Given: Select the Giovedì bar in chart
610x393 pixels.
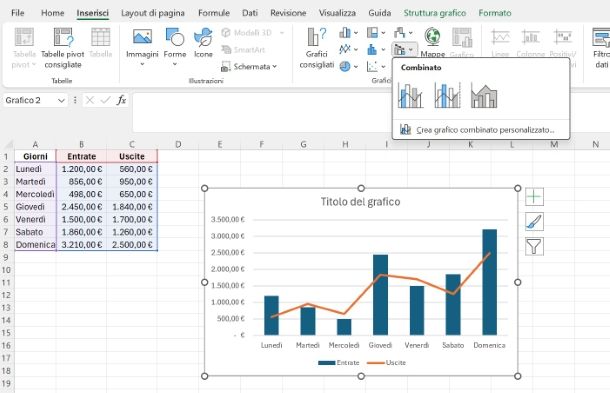Looking at the screenshot, I should (380, 295).
